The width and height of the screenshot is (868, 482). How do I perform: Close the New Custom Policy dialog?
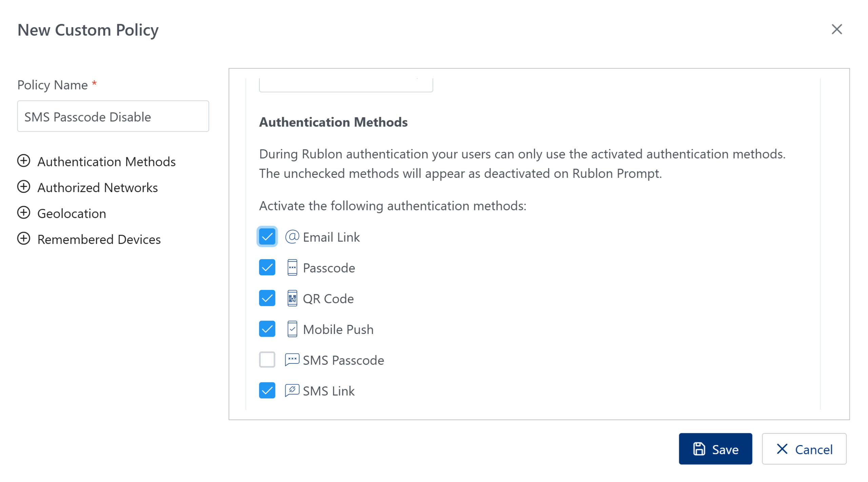pos(836,29)
